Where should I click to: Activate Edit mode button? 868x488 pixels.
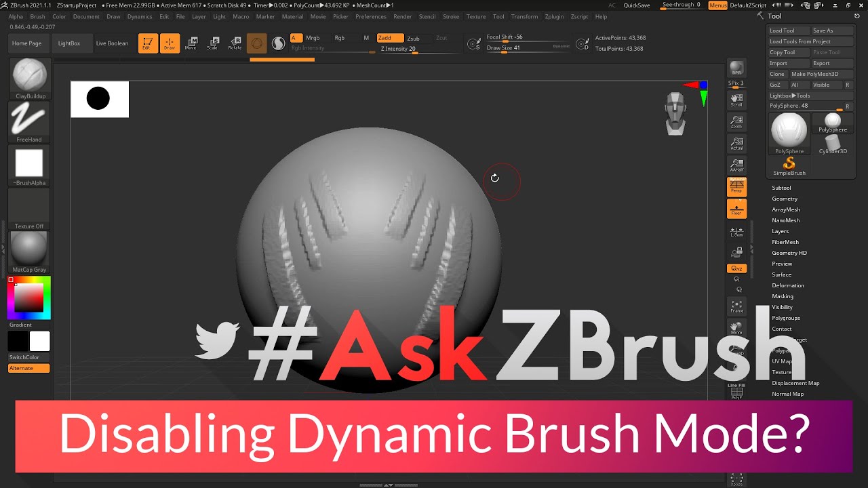148,43
